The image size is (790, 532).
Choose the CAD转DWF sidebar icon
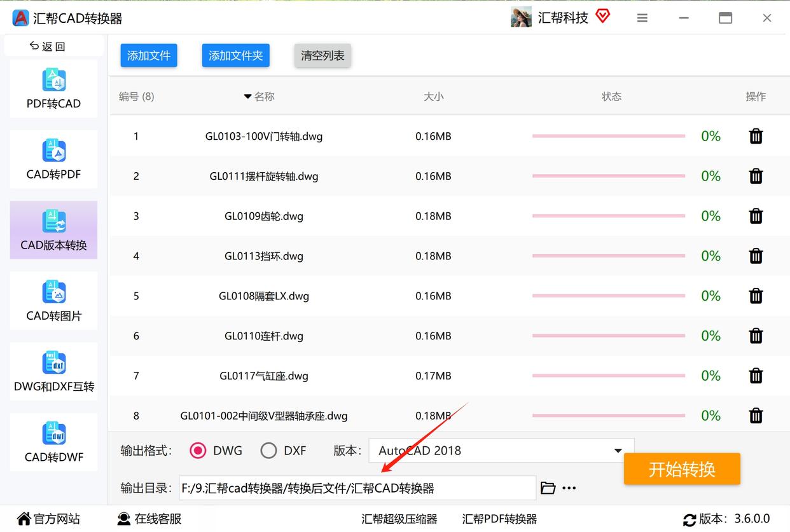tap(54, 433)
